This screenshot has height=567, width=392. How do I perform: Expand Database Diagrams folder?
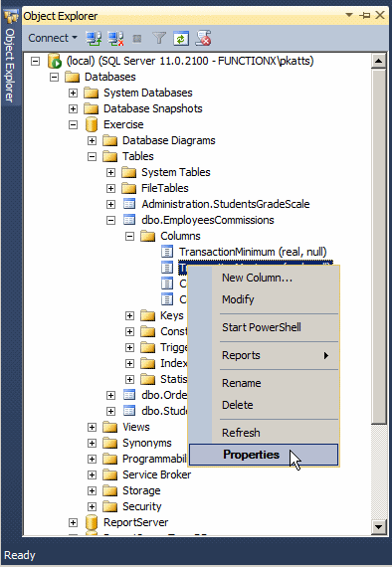coord(92,140)
